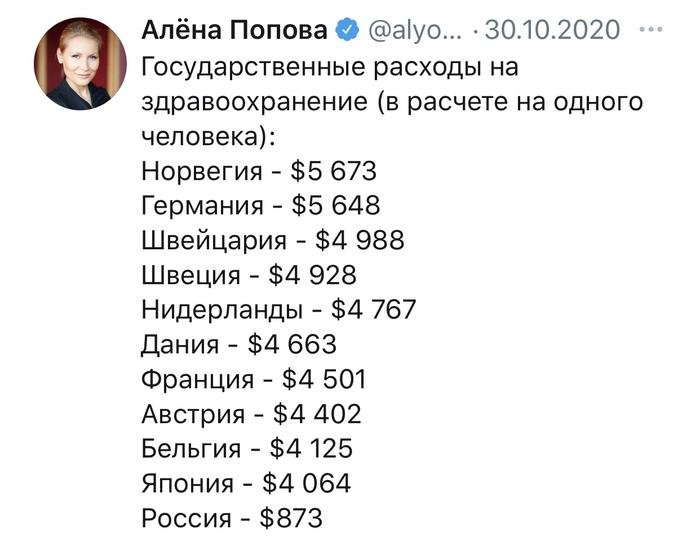Click the Франция - $4 501 line
This screenshot has height=547, width=700.
[x=255, y=379]
